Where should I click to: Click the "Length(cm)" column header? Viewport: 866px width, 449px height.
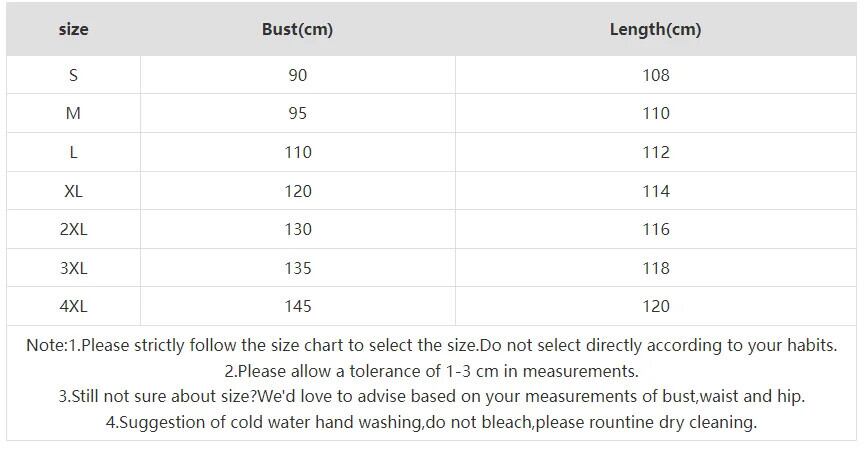coord(655,29)
